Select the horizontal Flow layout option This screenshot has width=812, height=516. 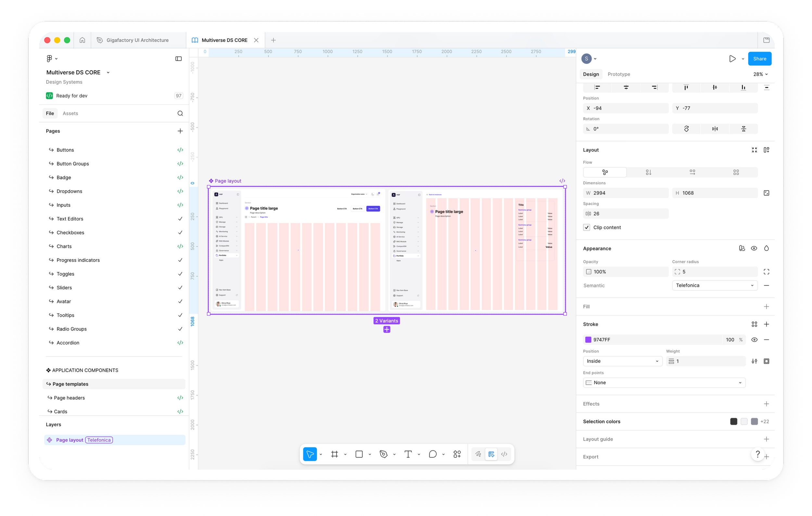[692, 172]
